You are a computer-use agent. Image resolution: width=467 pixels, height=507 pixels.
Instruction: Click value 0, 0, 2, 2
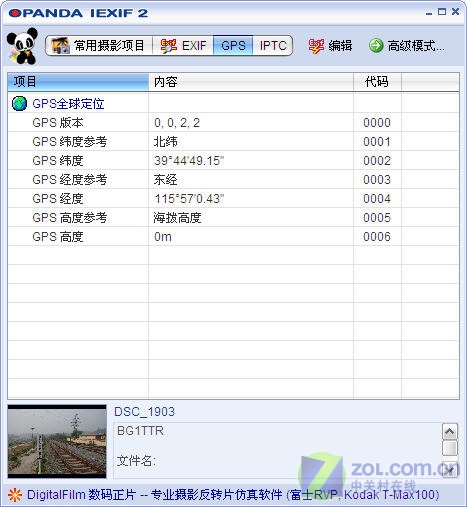click(x=177, y=123)
